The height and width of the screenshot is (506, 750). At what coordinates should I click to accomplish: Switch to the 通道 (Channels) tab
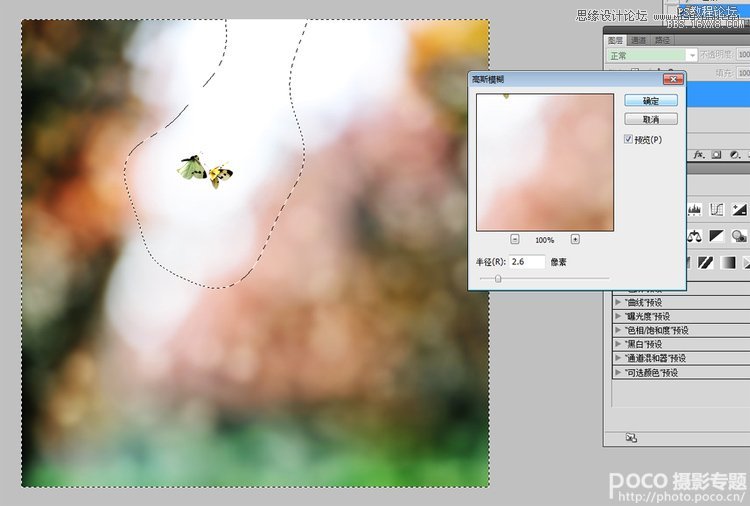638,40
